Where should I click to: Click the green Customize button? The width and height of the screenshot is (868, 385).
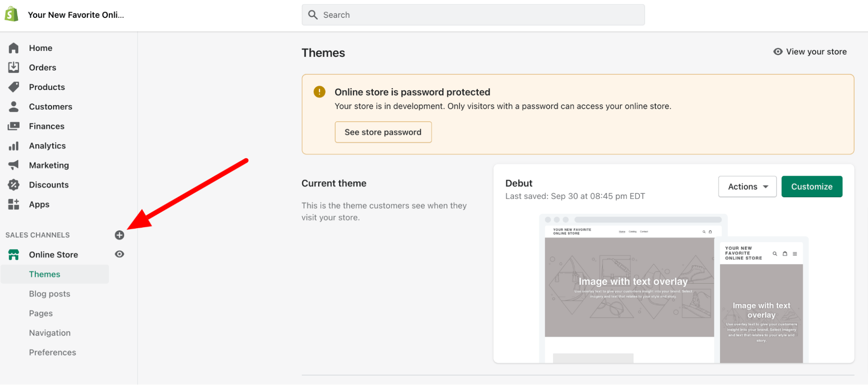point(812,186)
